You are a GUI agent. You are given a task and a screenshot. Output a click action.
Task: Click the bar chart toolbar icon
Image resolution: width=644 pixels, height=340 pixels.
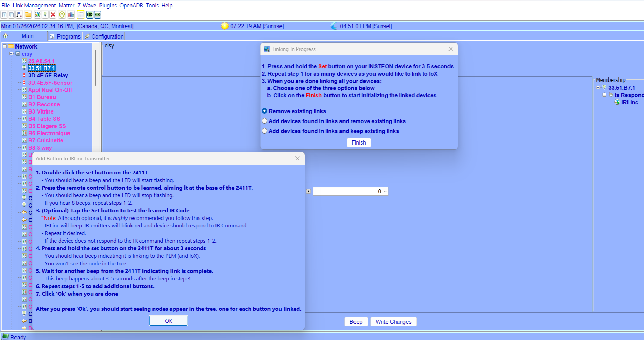71,14
